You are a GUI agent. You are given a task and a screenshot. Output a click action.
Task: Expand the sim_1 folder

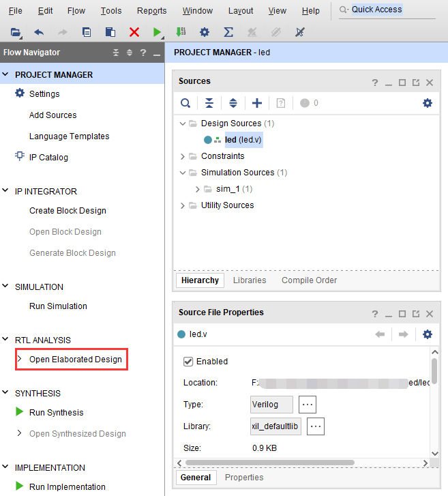(x=198, y=189)
